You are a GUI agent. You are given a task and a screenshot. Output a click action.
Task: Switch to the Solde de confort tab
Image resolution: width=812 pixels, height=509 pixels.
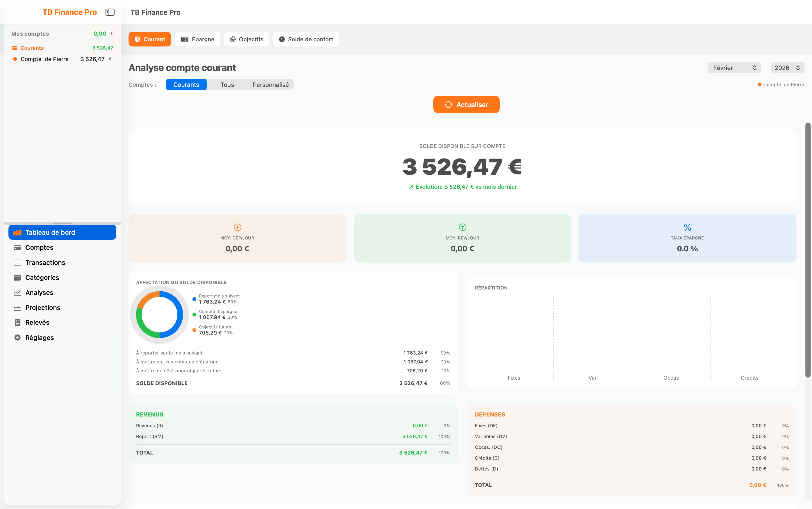tap(306, 39)
